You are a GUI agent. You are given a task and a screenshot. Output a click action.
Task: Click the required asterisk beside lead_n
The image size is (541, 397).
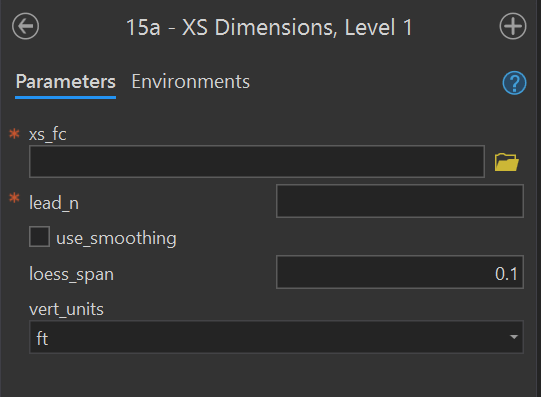click(x=14, y=198)
